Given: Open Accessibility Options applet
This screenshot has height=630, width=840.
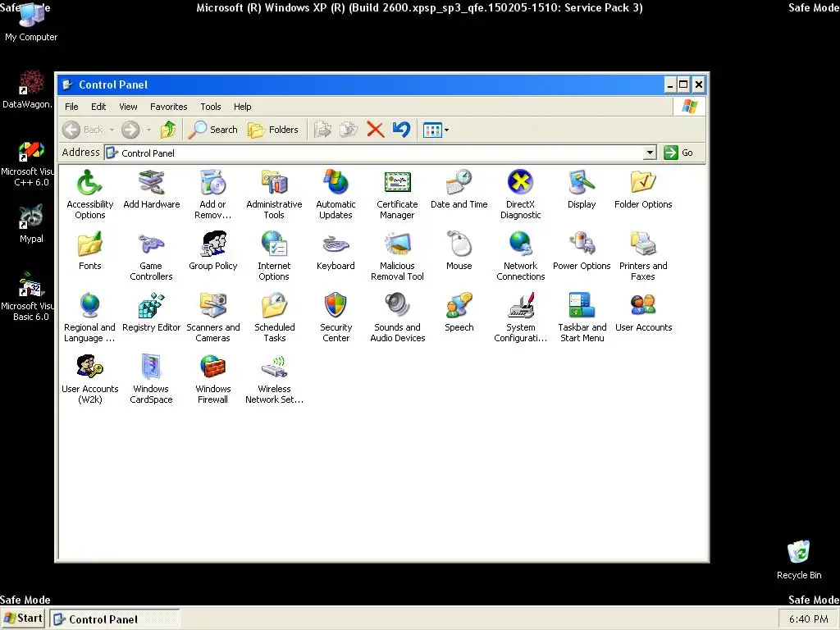Looking at the screenshot, I should (x=89, y=183).
